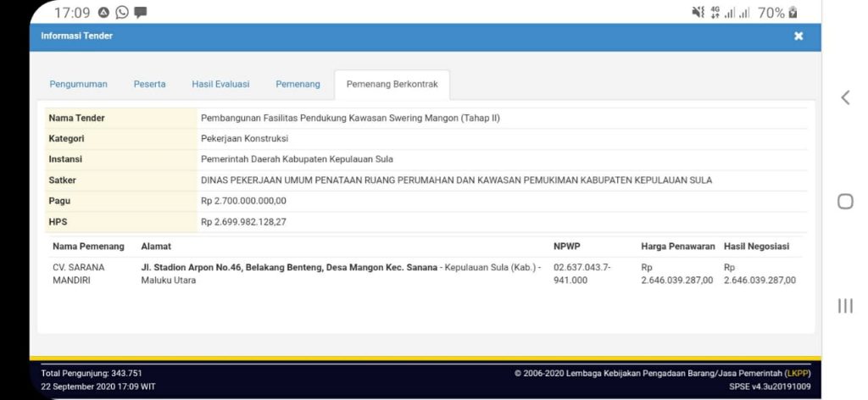Open the Pengumuman tab

coord(79,84)
